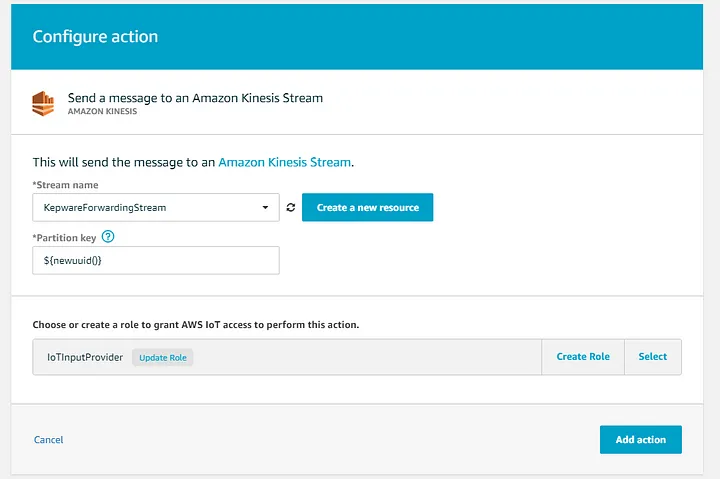Image resolution: width=720 pixels, height=479 pixels.
Task: Focus the Partition key input field
Action: click(x=156, y=260)
